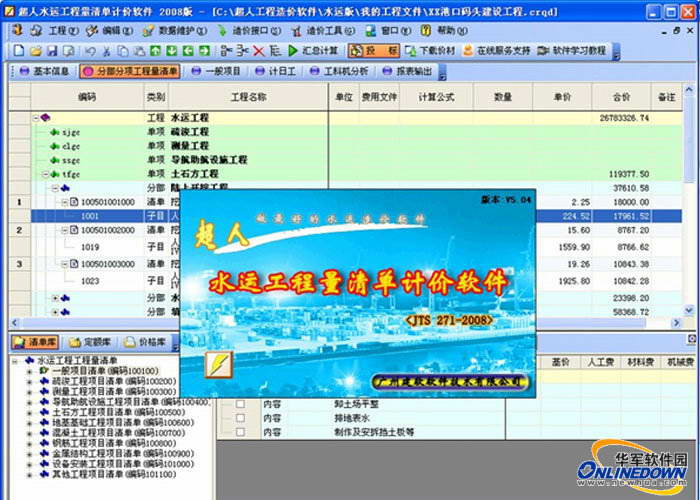Check the box beside 制作及安拆挡土板等
The image size is (700, 500).
240,432
